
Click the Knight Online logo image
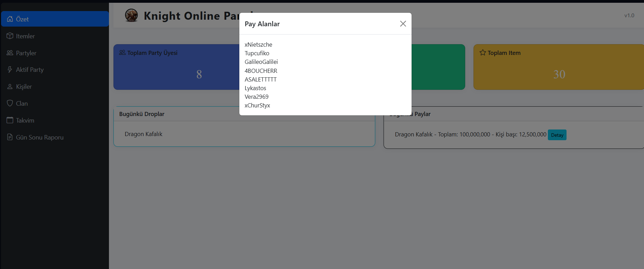click(131, 16)
